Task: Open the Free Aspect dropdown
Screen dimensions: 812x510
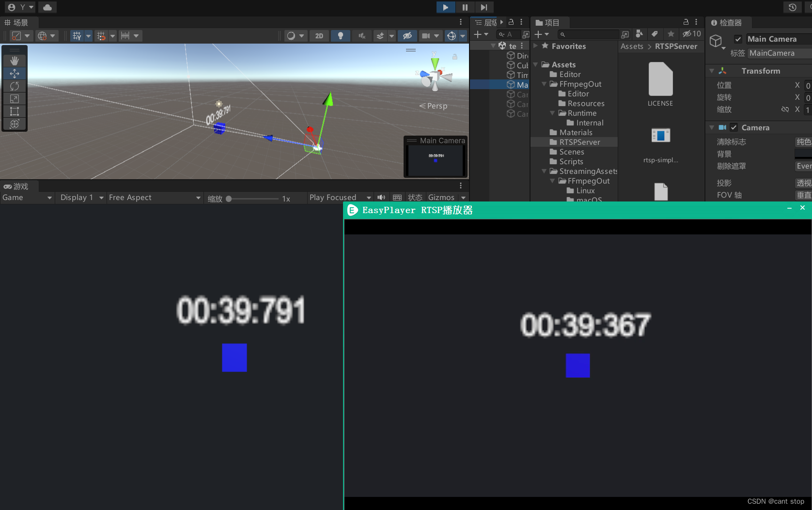Action: click(154, 197)
